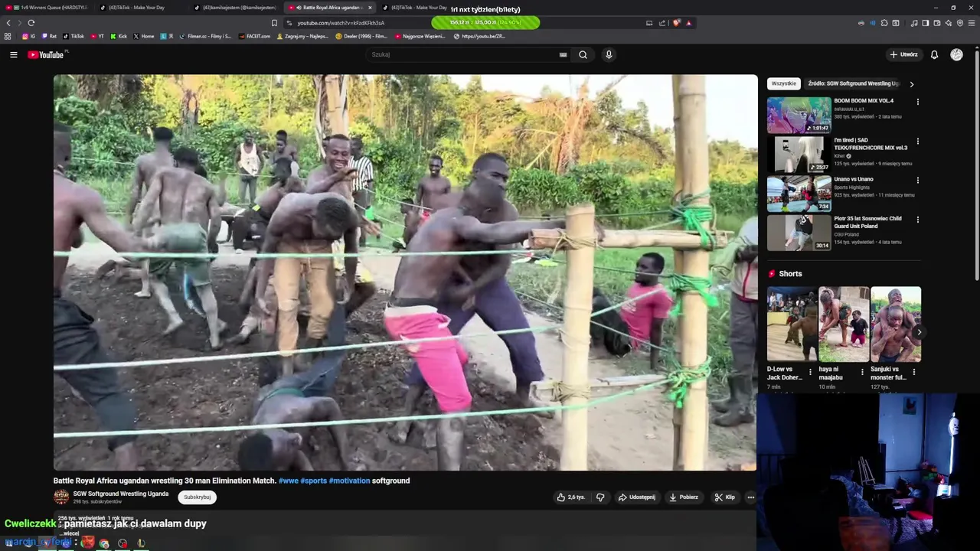Open the Kick bookmark
Screen dimensions: 980x551
tap(119, 36)
